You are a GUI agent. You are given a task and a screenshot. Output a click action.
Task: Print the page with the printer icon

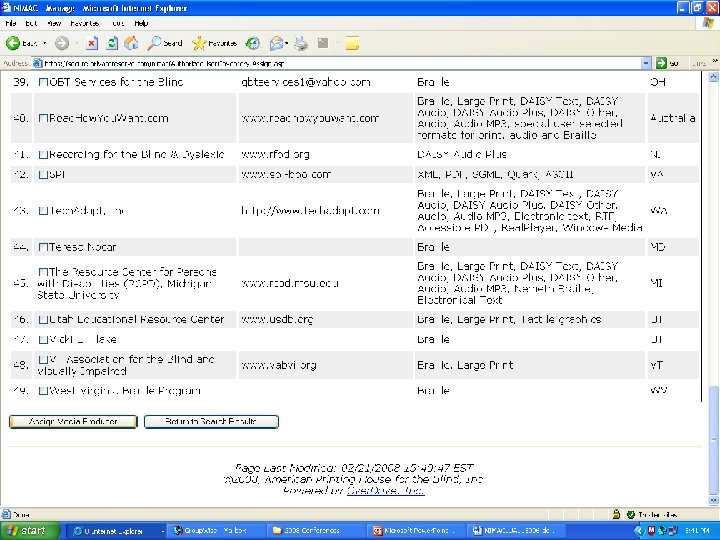[x=301, y=43]
